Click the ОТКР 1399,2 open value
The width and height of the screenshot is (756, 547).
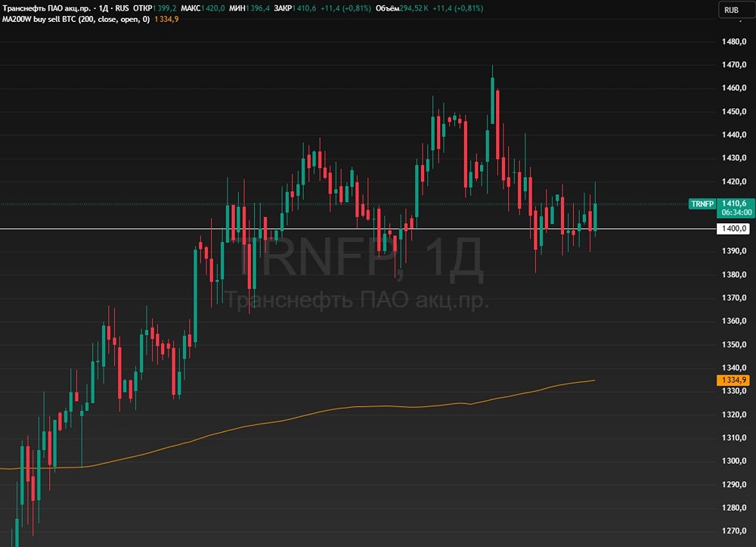(x=155, y=8)
